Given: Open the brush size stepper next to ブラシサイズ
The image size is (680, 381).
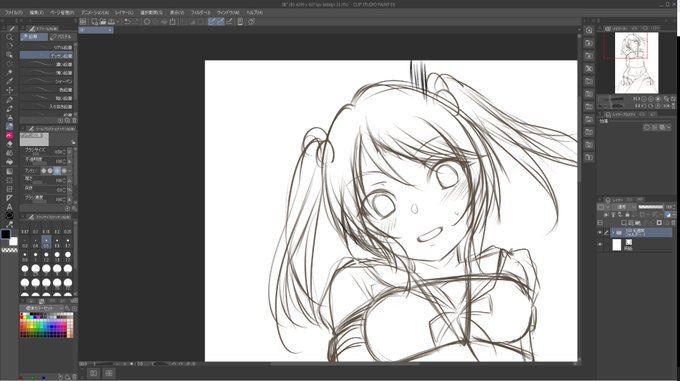Looking at the screenshot, I should point(64,152).
